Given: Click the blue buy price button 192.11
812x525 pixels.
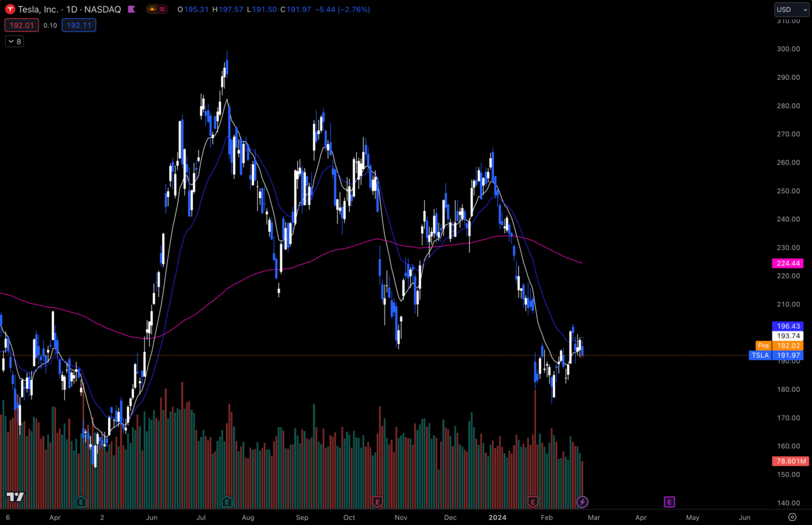Looking at the screenshot, I should pyautogui.click(x=79, y=25).
